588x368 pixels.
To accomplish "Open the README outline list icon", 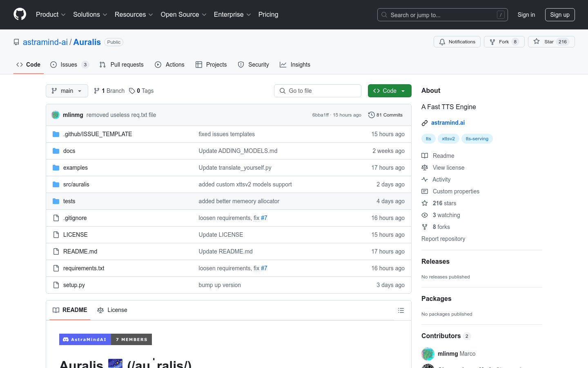I will point(401,310).
